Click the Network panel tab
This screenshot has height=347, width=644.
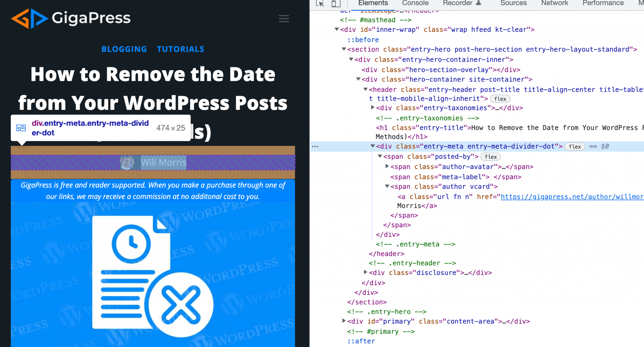click(555, 3)
